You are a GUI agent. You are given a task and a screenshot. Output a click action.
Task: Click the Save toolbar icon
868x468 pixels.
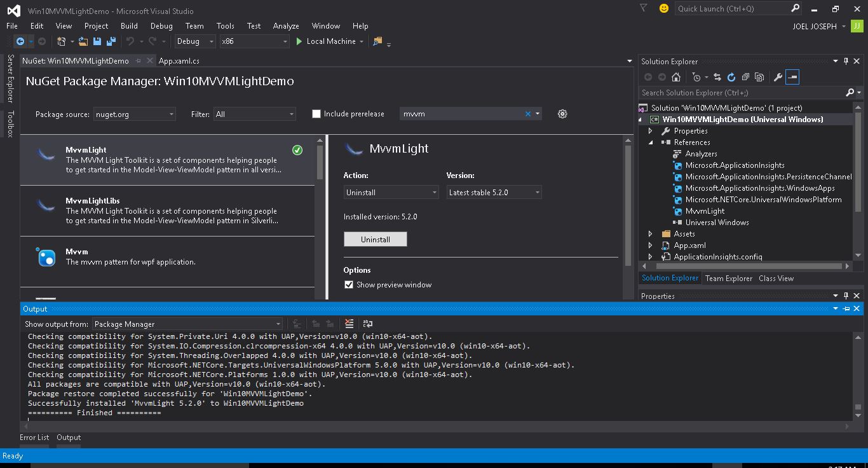[x=97, y=41]
